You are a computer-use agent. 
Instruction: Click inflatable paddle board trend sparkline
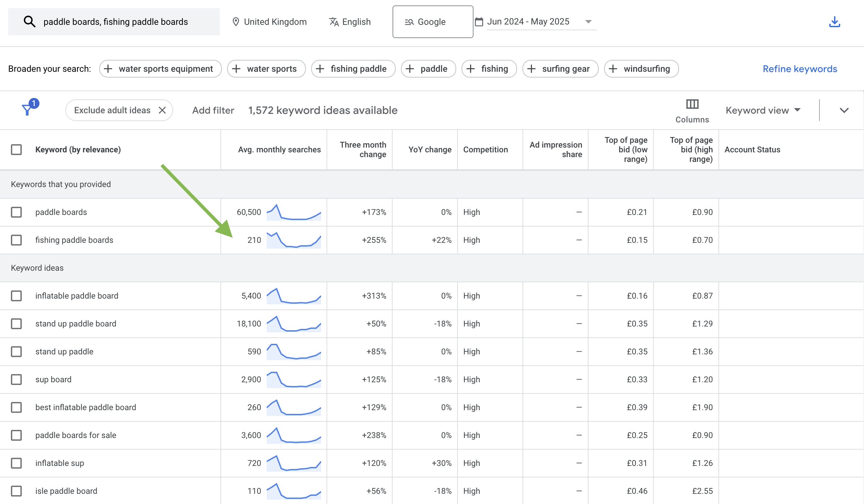[x=294, y=296]
